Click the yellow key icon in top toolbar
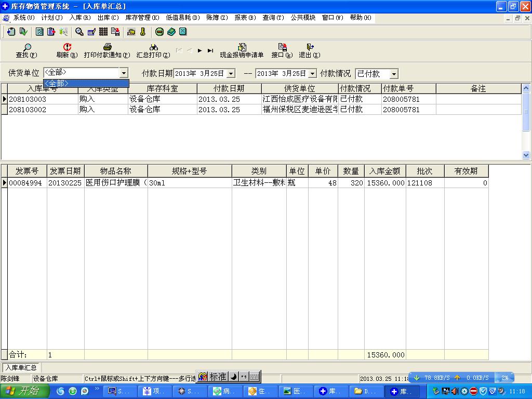Image resolution: width=532 pixels, height=399 pixels. point(143,32)
